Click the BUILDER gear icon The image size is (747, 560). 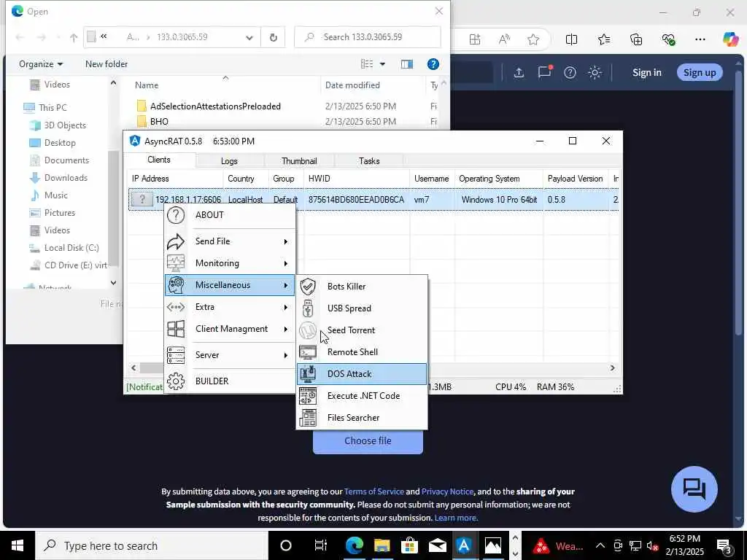pyautogui.click(x=176, y=381)
